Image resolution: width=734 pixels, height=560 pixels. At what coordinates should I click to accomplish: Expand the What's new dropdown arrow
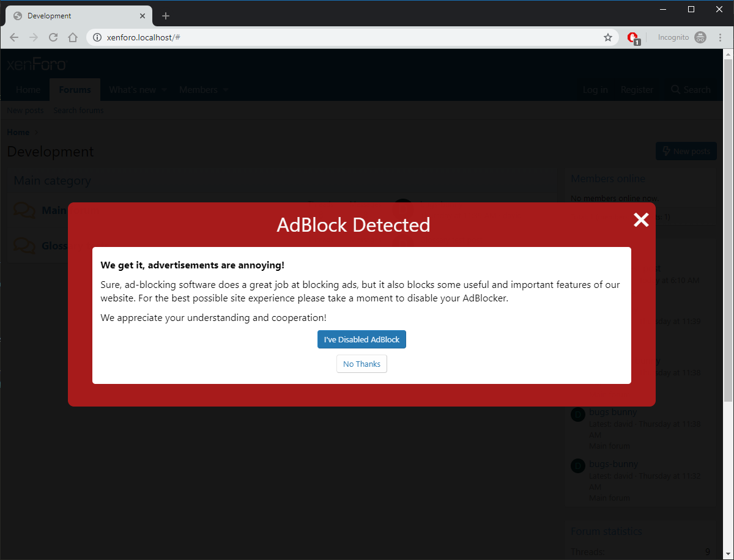point(164,90)
